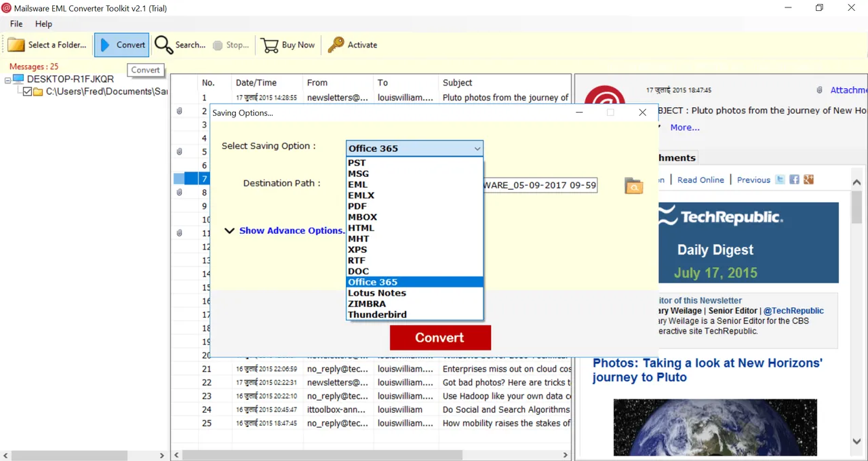Choose EML from the saving options list

tap(414, 184)
